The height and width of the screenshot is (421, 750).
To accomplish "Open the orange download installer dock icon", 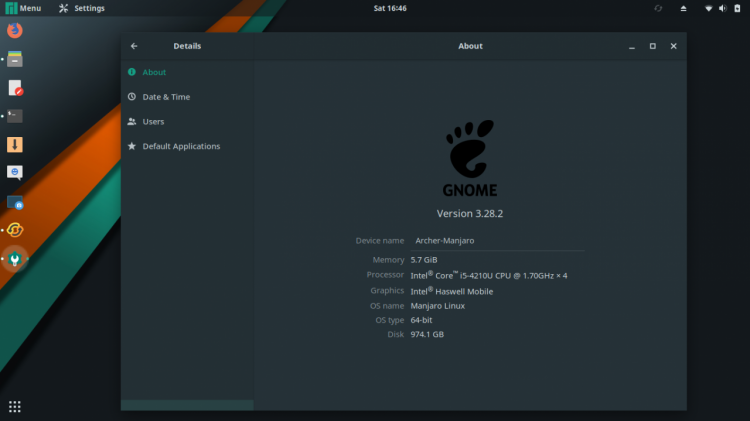I will [x=15, y=144].
